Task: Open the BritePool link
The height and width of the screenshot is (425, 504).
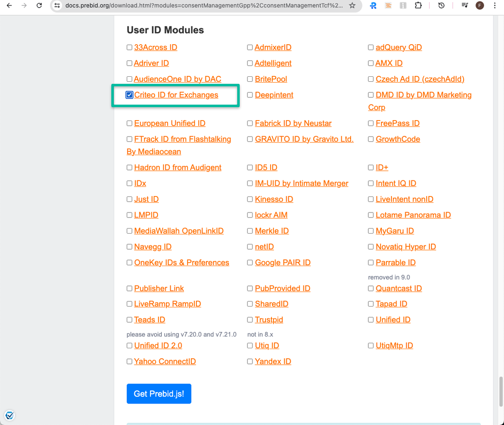Action: click(x=271, y=79)
